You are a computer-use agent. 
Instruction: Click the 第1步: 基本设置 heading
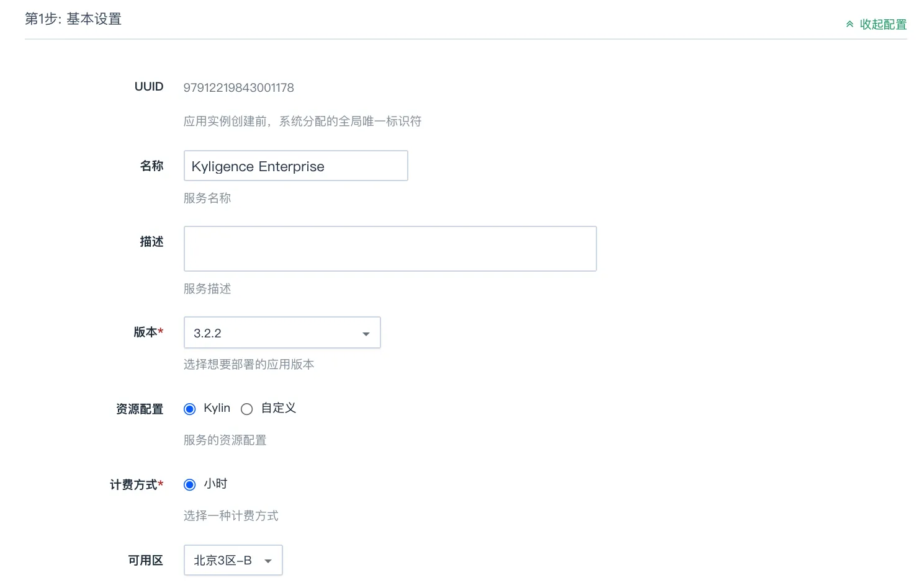pyautogui.click(x=73, y=19)
